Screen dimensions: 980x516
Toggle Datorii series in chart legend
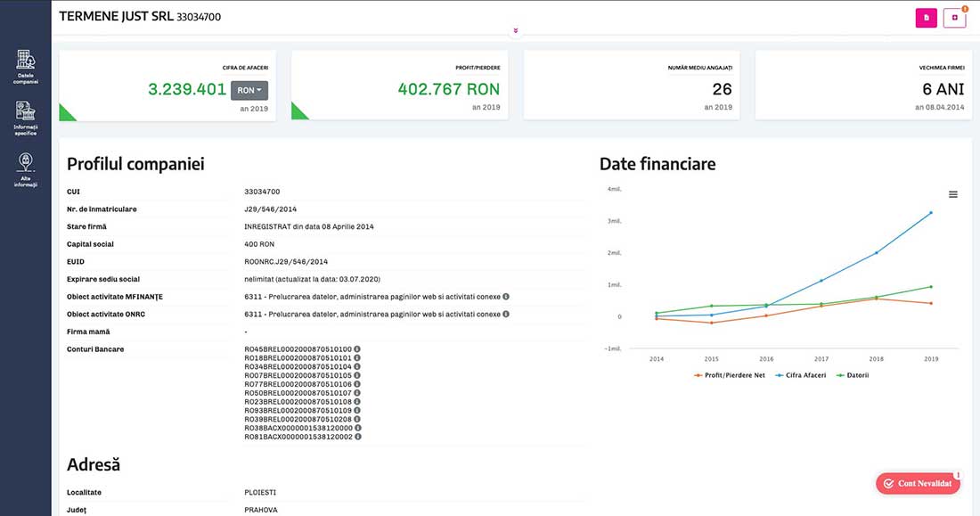pos(853,375)
